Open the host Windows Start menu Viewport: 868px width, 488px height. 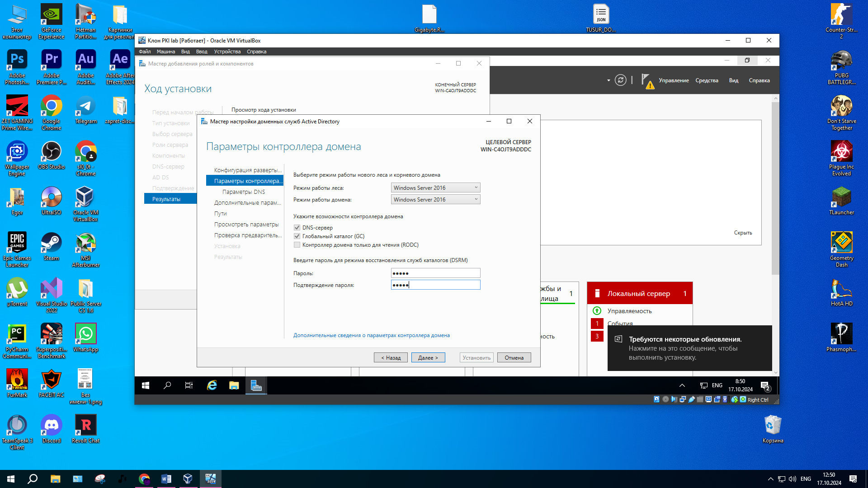click(11, 479)
